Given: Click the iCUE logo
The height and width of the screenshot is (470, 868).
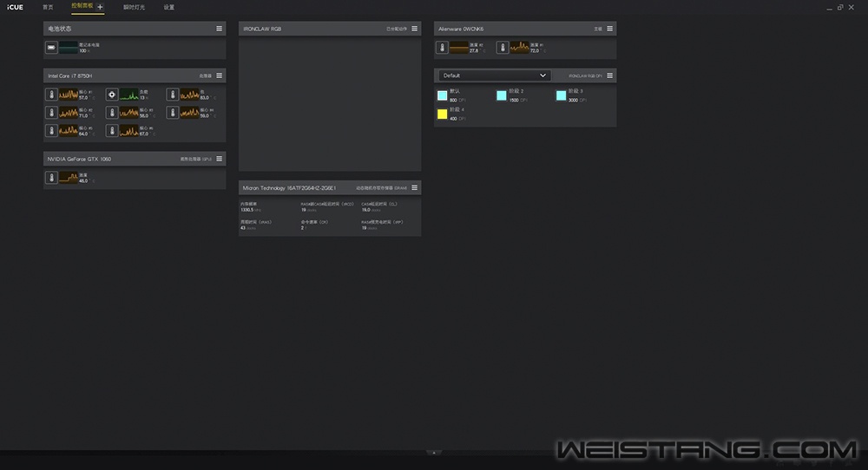Looking at the screenshot, I should tap(15, 7).
